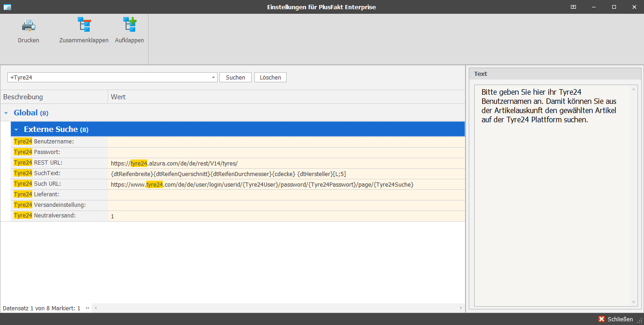Image resolution: width=644 pixels, height=325 pixels.
Task: Expand all groups with Aufklappen
Action: (x=129, y=31)
